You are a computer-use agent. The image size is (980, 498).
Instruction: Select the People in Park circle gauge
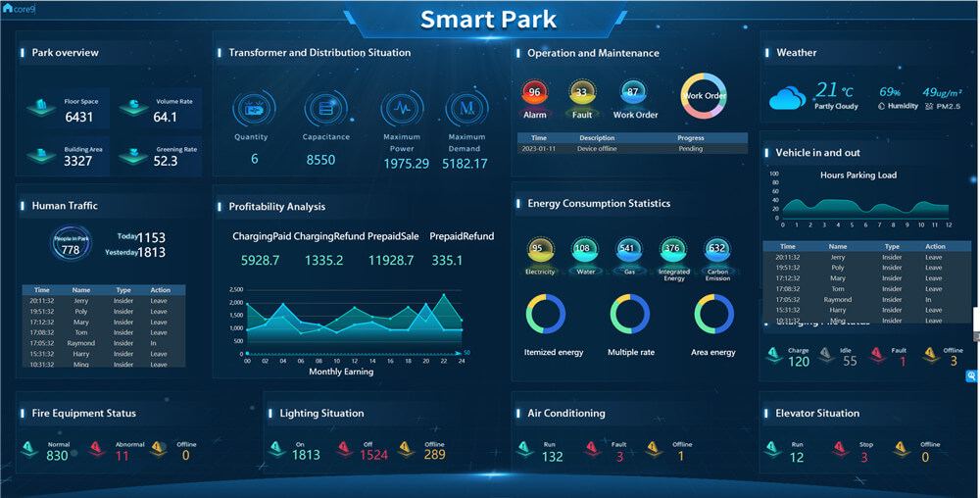coord(71,244)
